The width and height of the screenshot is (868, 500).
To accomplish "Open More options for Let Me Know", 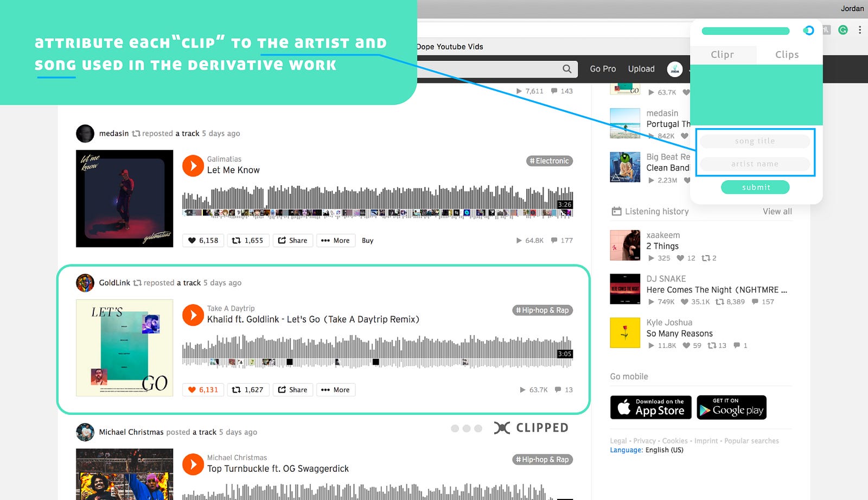I will click(336, 240).
